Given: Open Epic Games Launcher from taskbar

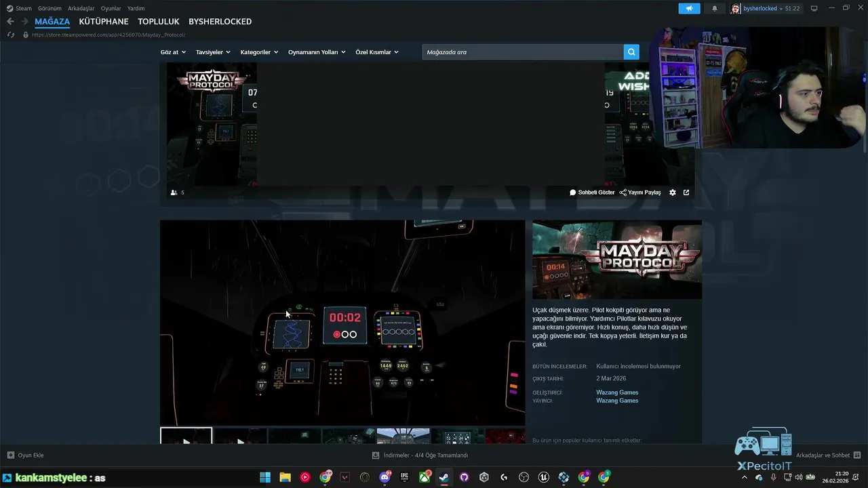Looking at the screenshot, I should click(x=405, y=477).
